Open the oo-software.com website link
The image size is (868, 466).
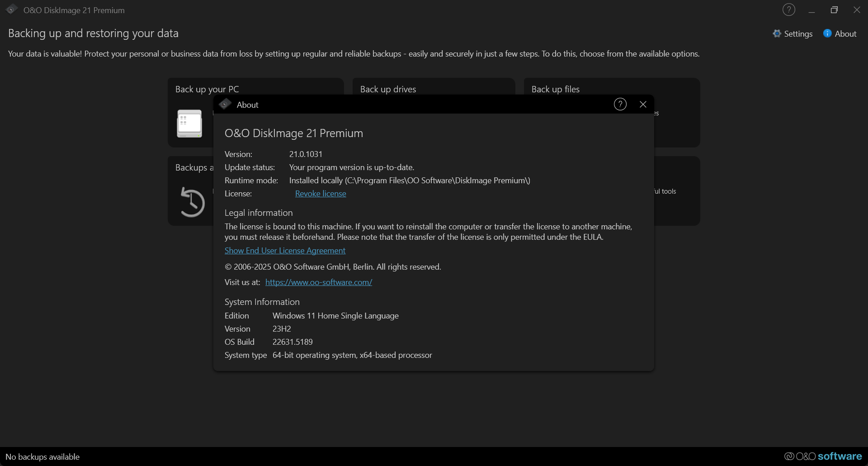coord(319,282)
